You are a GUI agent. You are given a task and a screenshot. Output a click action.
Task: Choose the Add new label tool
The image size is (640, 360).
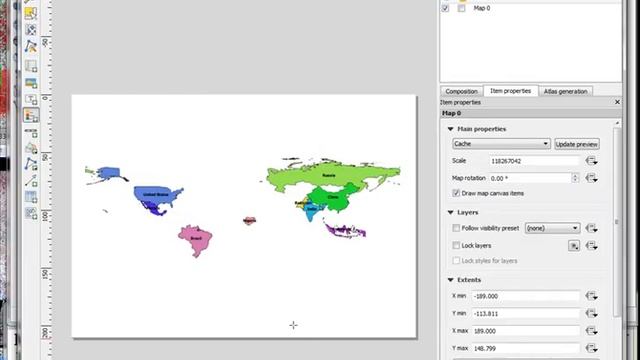click(x=31, y=99)
